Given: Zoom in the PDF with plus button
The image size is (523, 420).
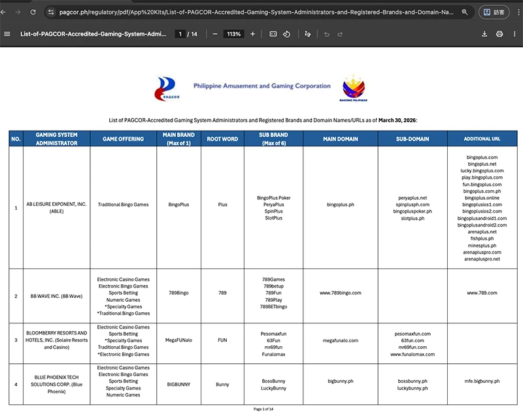Looking at the screenshot, I should tap(252, 34).
